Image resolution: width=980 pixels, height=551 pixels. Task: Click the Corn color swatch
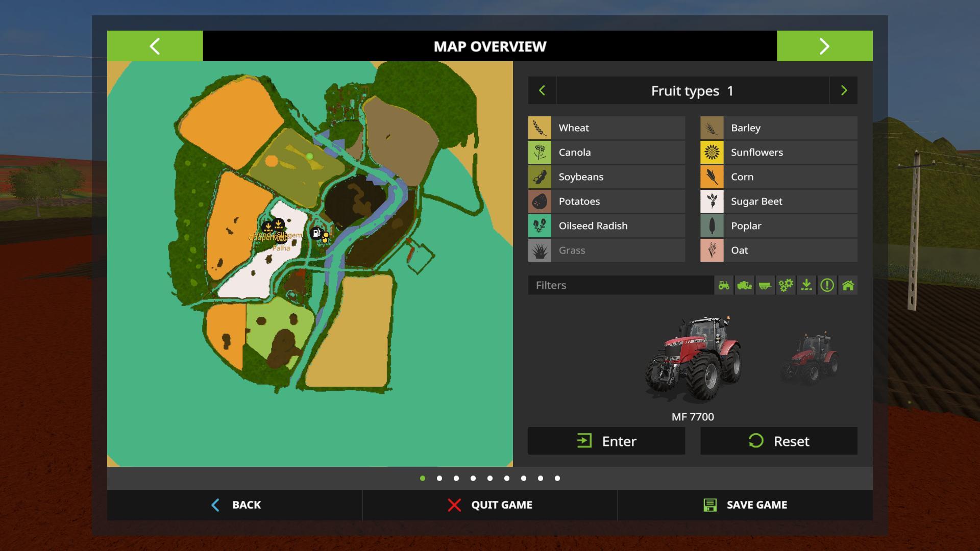[712, 177]
